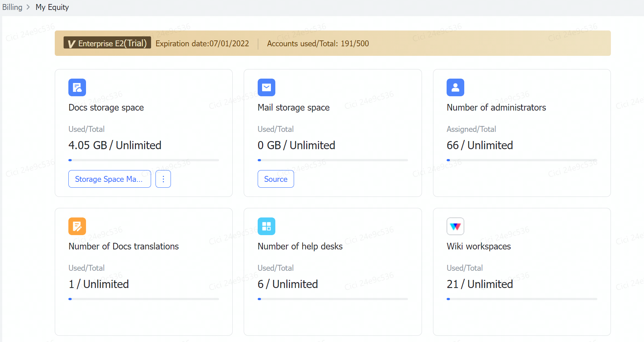The image size is (644, 342).
Task: Click the Docs storage usage progress bar
Action: coord(143,160)
